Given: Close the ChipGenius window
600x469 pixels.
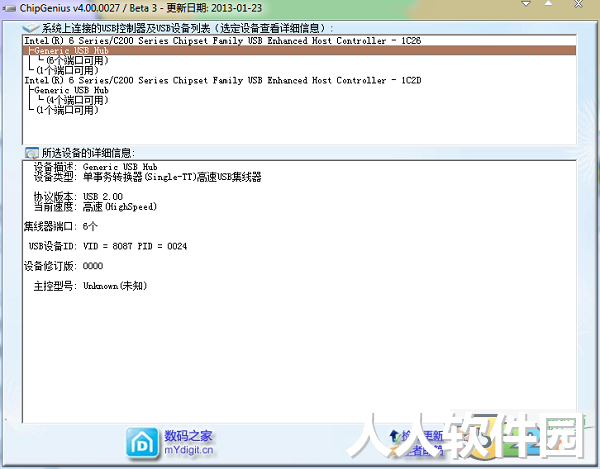Looking at the screenshot, I should (x=579, y=4).
